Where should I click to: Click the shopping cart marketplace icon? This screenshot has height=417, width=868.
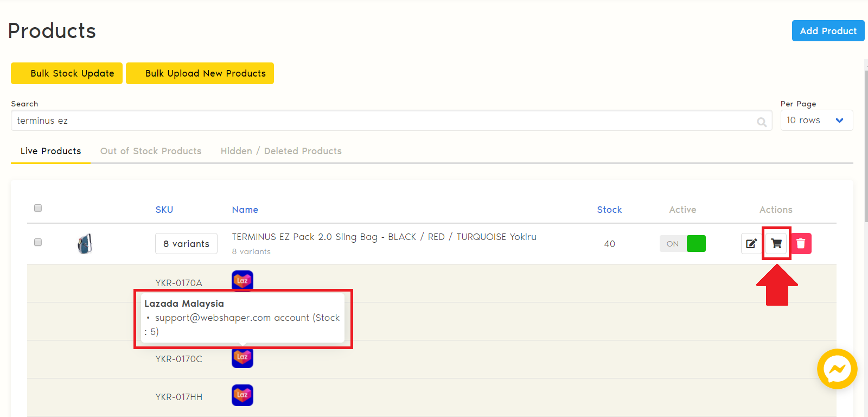[776, 244]
